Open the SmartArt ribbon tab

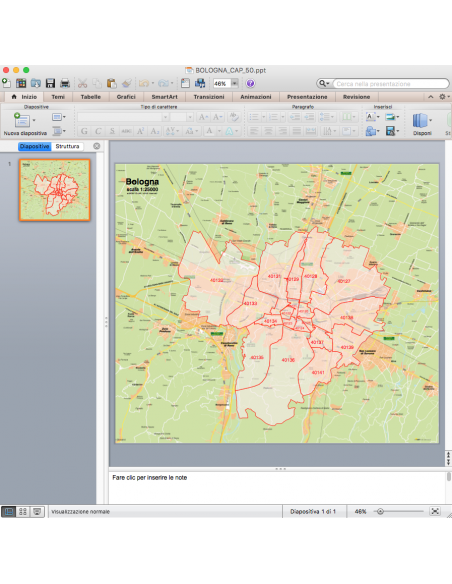click(x=165, y=97)
